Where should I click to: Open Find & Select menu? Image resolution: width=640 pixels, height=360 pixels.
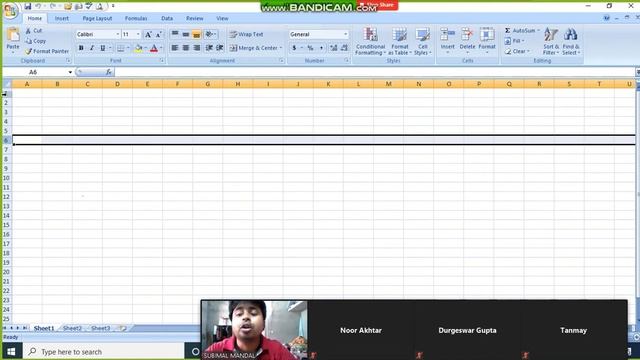pyautogui.click(x=571, y=41)
